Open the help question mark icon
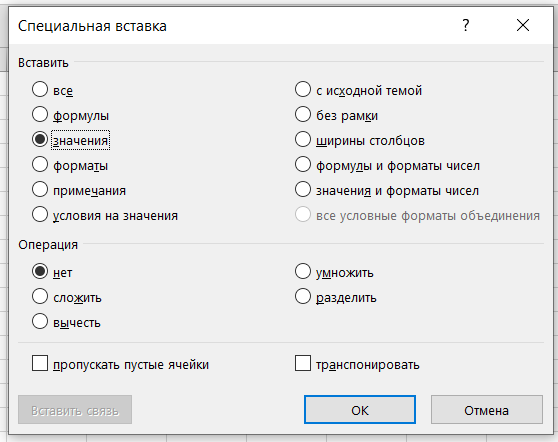The height and width of the screenshot is (442, 558). tap(466, 25)
